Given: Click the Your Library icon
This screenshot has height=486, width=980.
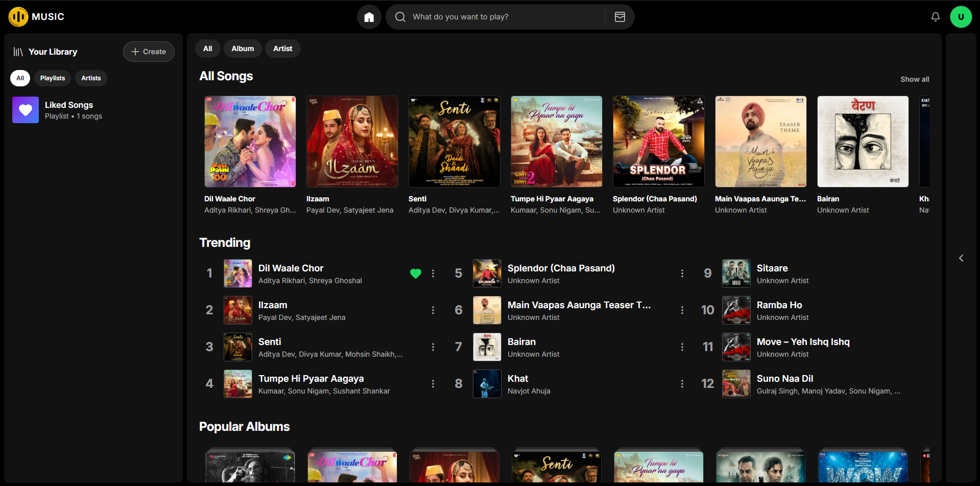Looking at the screenshot, I should (x=18, y=52).
